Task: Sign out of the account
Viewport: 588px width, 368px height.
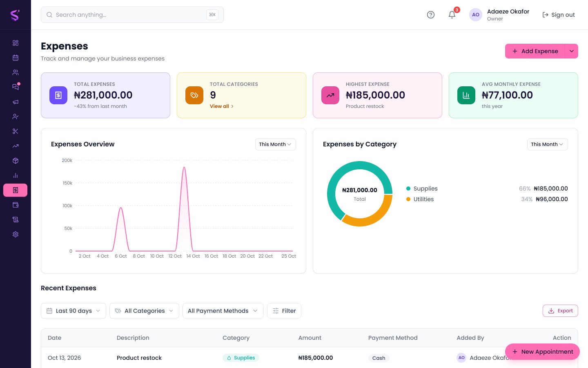Action: tap(558, 15)
